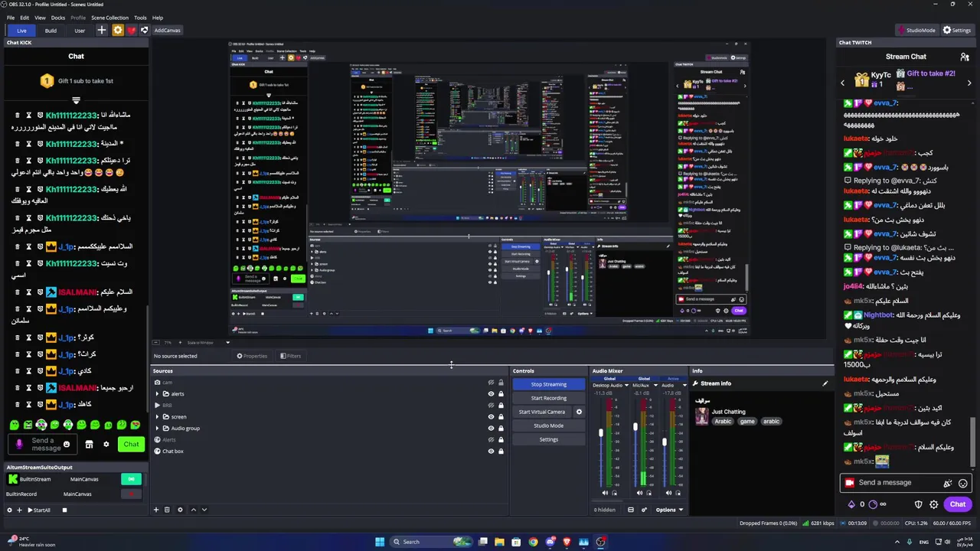
Task: Collapse the Kick chat pinned gift banner
Action: click(76, 100)
